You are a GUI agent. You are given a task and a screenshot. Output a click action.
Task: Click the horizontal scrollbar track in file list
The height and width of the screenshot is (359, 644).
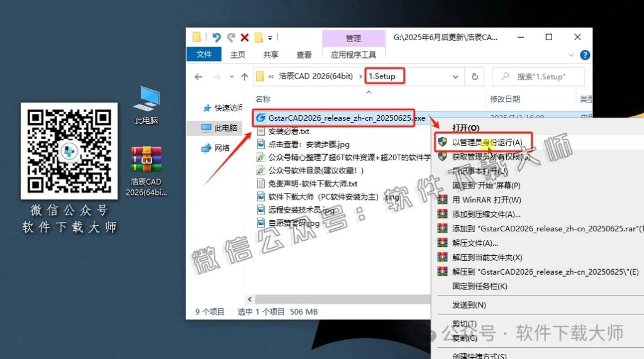click(x=343, y=299)
